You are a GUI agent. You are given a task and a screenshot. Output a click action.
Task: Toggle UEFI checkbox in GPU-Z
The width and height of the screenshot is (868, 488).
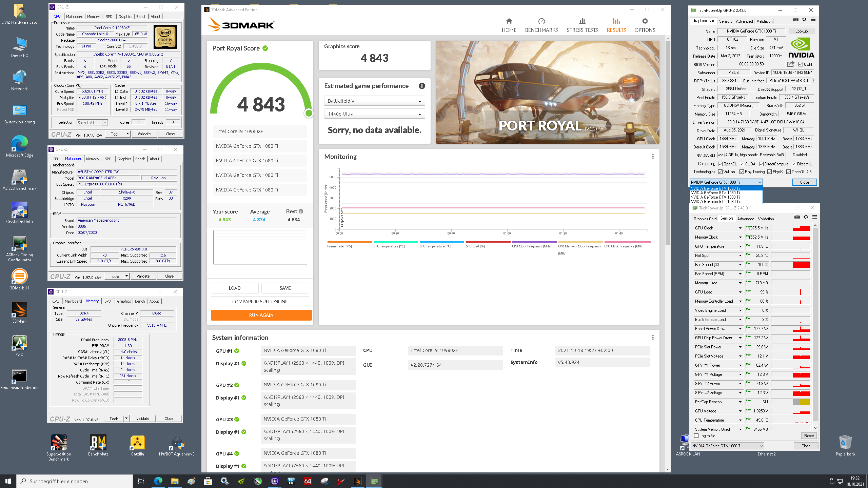pos(801,64)
